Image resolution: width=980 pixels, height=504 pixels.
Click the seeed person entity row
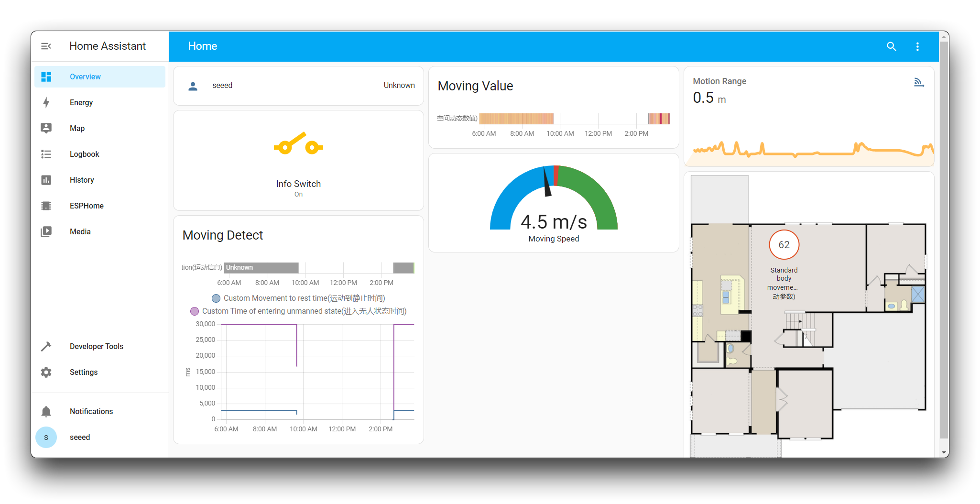pos(298,86)
